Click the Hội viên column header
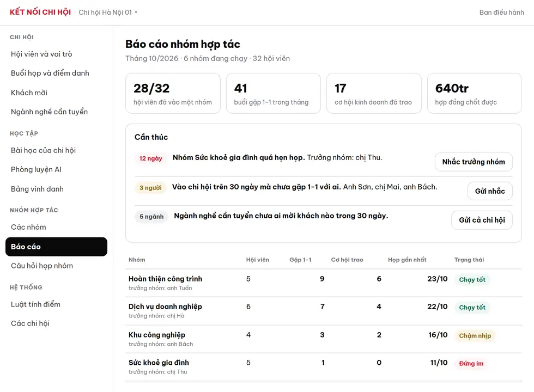534x392 pixels. tap(257, 260)
